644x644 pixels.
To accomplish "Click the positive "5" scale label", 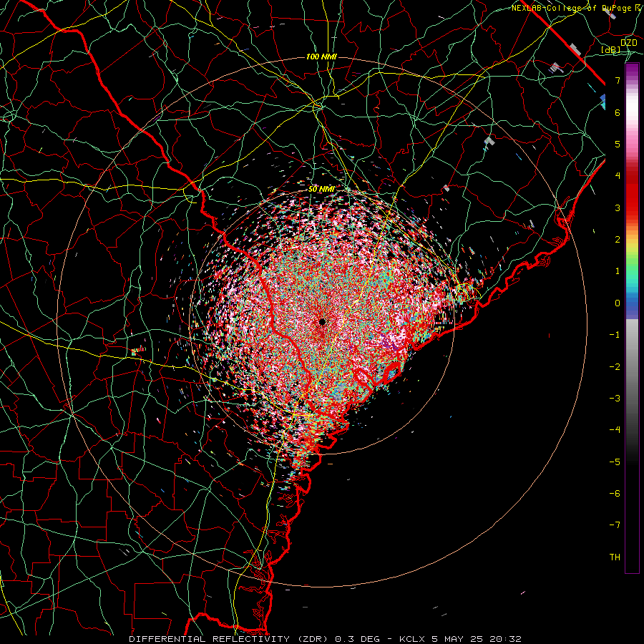I will [618, 144].
